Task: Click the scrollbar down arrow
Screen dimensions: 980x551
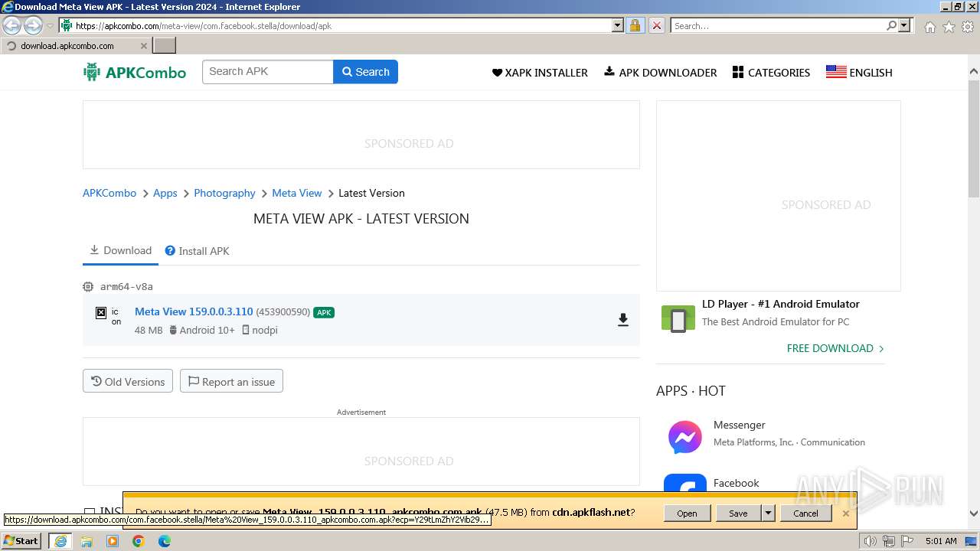Action: coord(974,514)
